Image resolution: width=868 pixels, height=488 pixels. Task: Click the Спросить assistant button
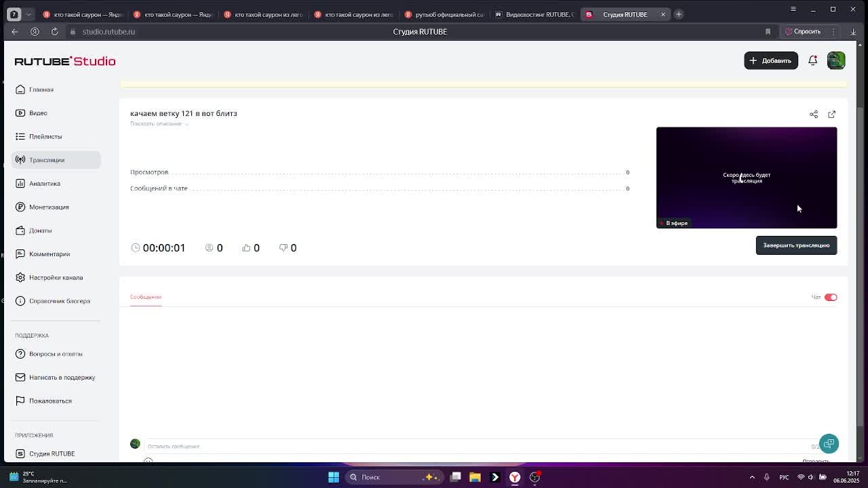pos(803,31)
